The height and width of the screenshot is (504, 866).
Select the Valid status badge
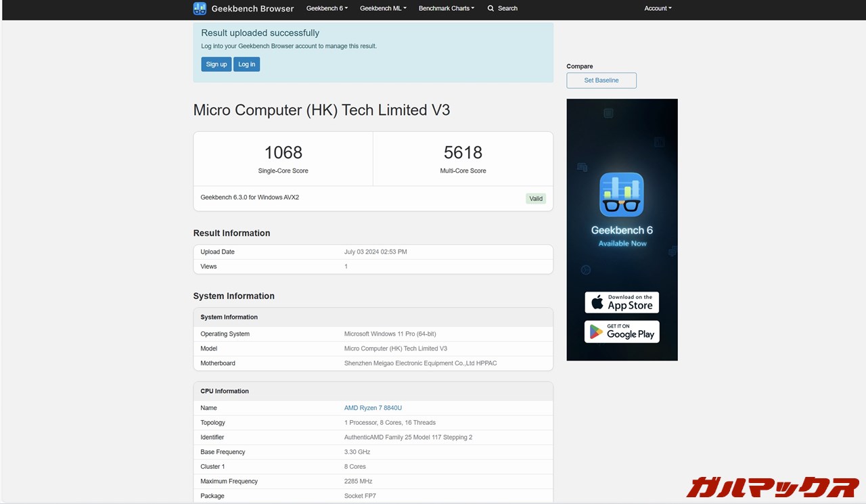(535, 198)
